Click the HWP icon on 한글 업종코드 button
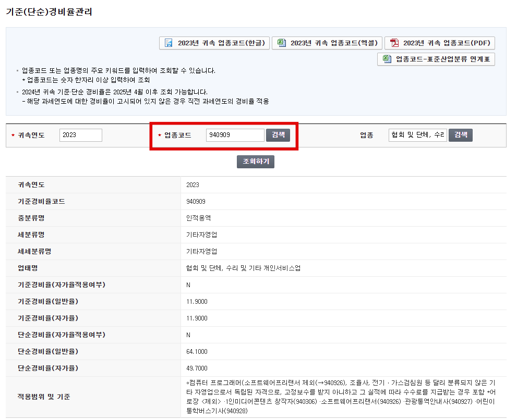The image size is (517, 420). coord(167,43)
